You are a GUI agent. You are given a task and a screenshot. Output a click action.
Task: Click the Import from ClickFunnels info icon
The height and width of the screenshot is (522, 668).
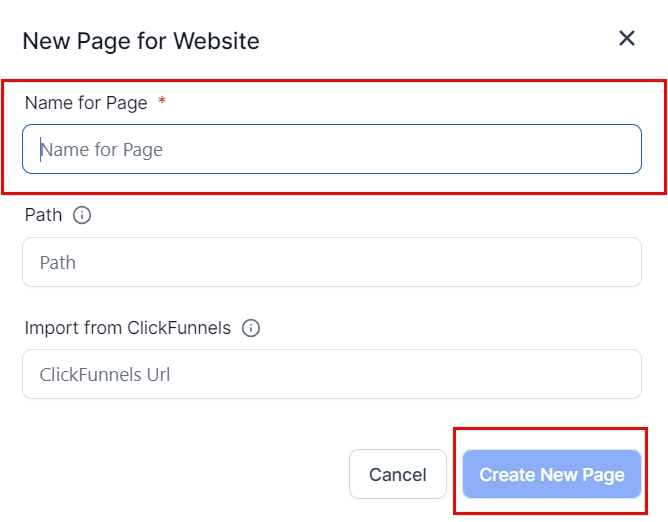pos(251,328)
